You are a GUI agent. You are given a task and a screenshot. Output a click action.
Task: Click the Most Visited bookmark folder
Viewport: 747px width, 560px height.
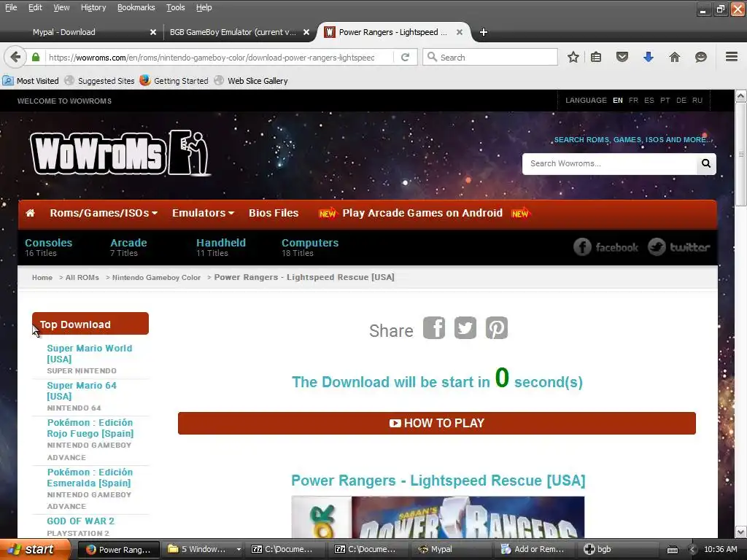tap(31, 80)
